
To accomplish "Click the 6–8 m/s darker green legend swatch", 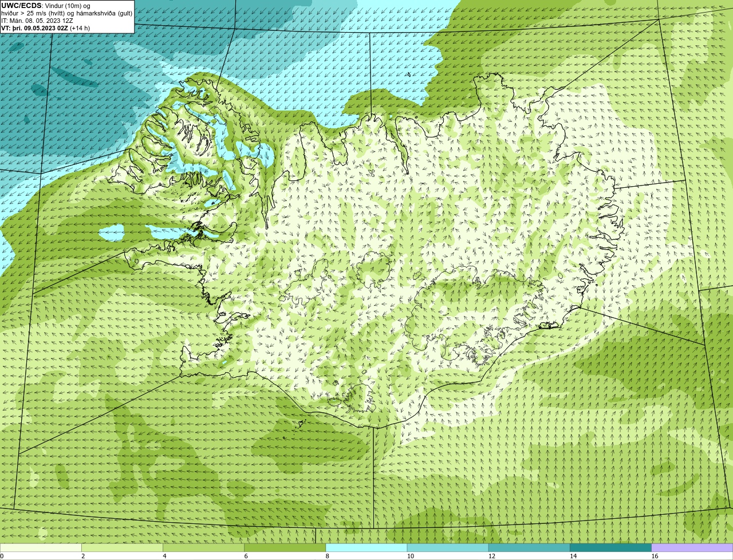I will tap(285, 547).
